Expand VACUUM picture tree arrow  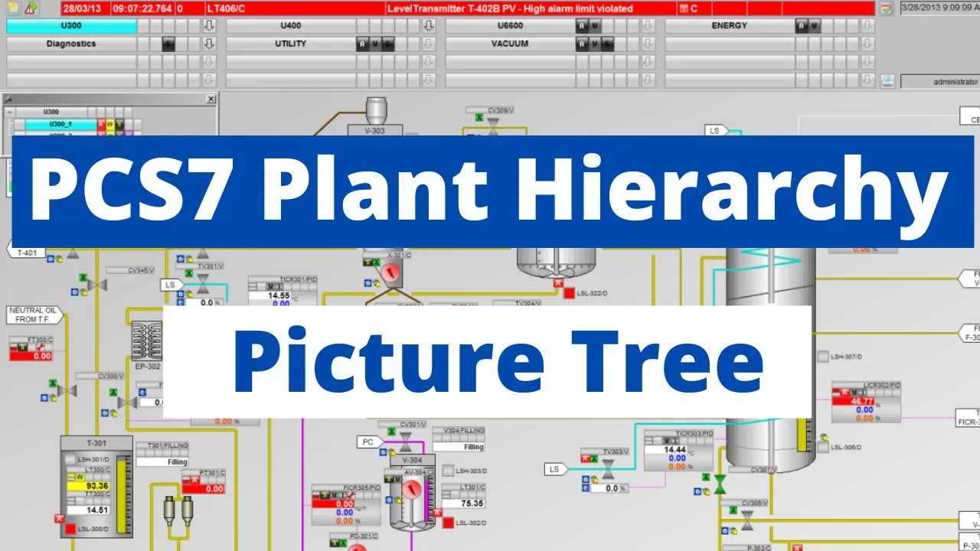coord(648,44)
